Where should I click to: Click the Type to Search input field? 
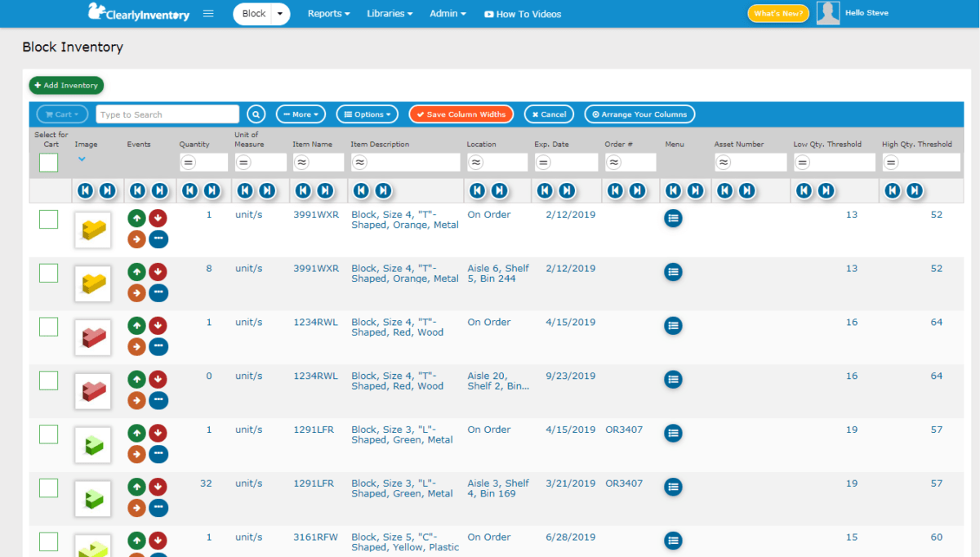pyautogui.click(x=167, y=114)
